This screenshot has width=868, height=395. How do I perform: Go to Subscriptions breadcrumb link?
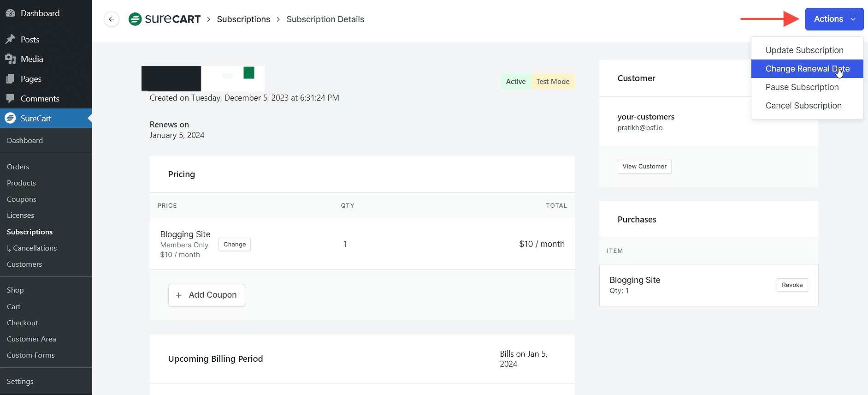click(243, 19)
